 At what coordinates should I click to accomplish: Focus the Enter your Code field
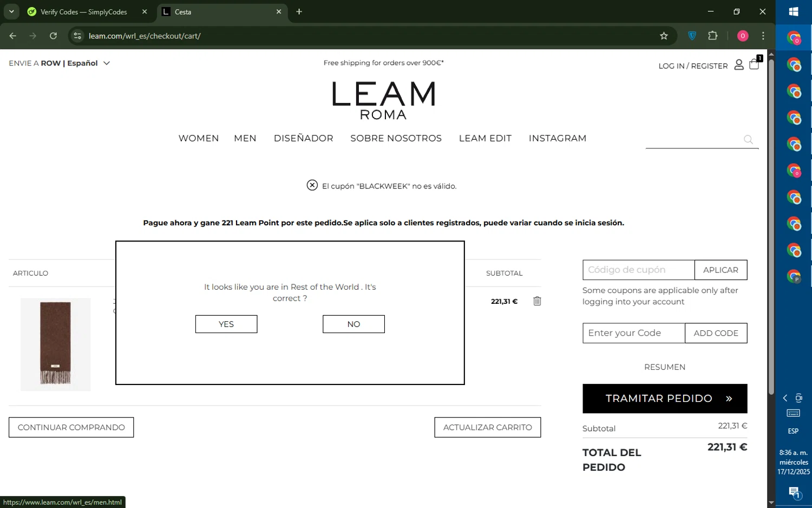click(x=633, y=333)
